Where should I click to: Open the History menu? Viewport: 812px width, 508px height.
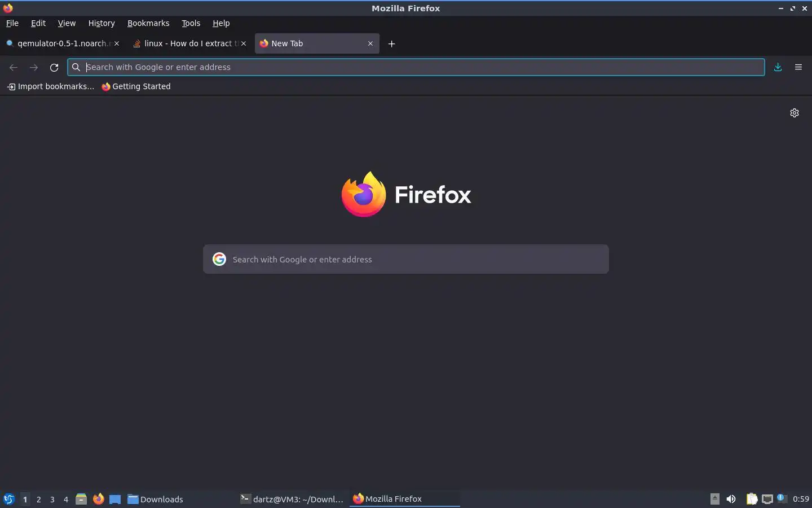[x=101, y=23]
